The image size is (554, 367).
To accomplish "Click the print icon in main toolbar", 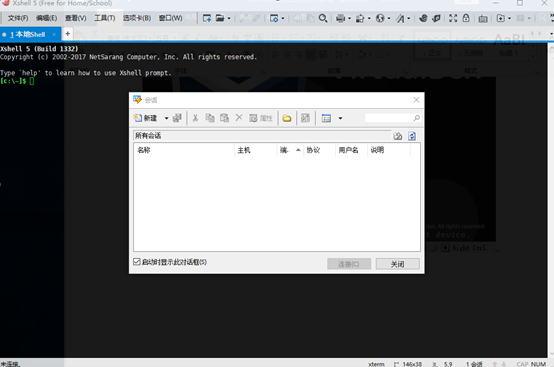I will point(340,18).
